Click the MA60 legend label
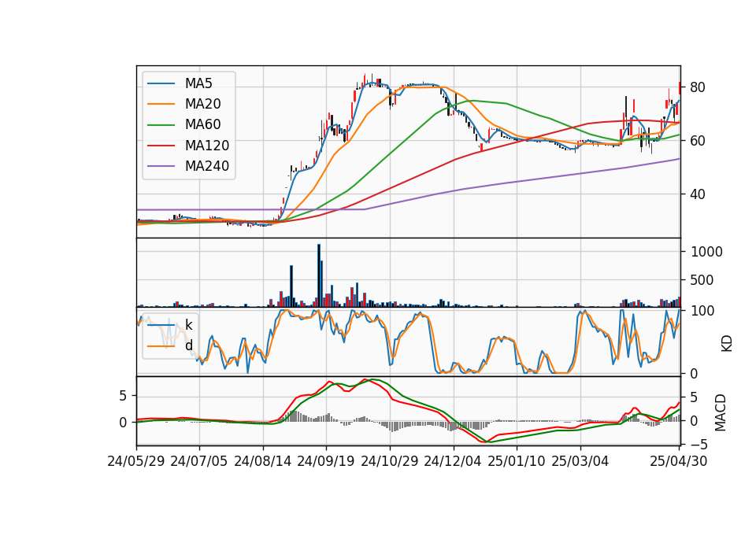Image resolution: width=756 pixels, height=543 pixels. [202, 125]
